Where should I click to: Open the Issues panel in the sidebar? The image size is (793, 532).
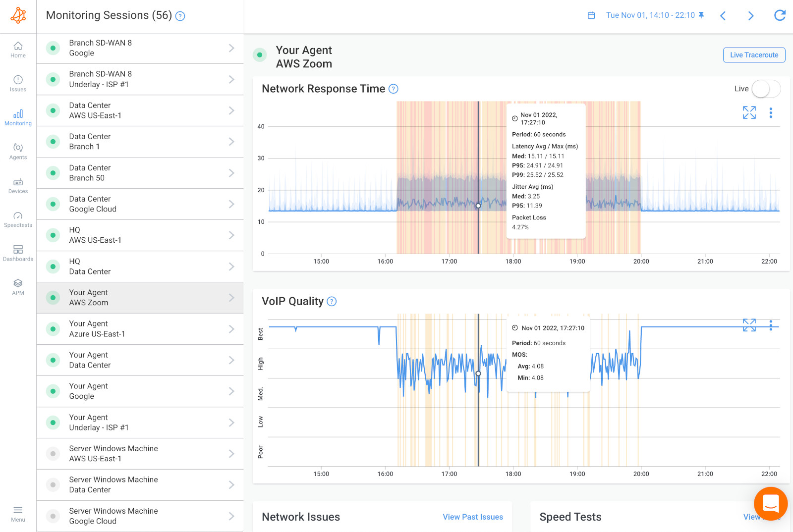coord(18,83)
